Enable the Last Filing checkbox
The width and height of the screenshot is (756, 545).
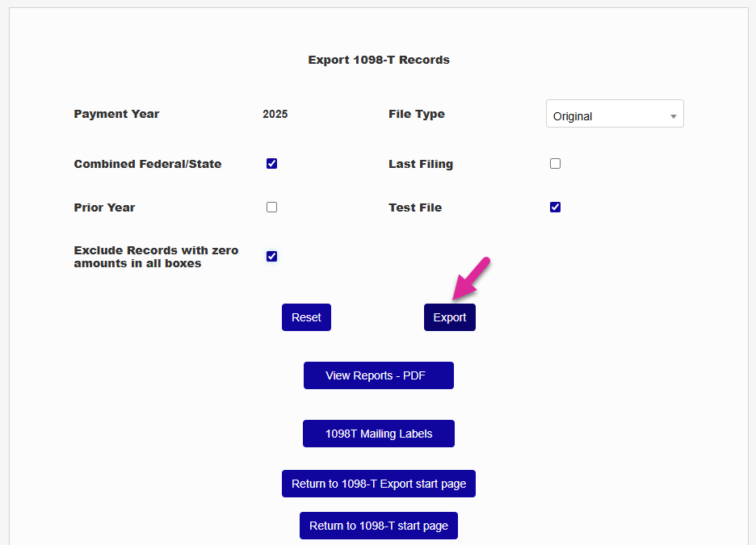click(555, 164)
